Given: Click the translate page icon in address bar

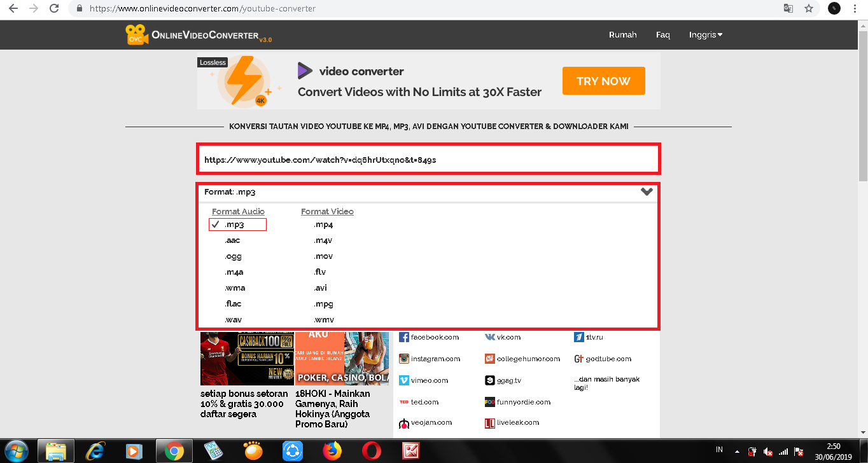Looking at the screenshot, I should click(788, 9).
